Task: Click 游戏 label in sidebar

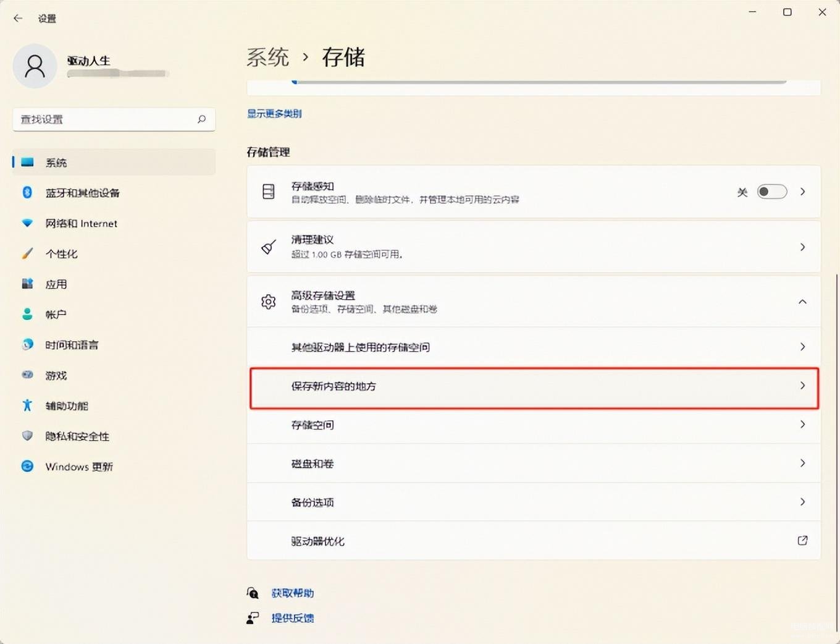Action: click(56, 375)
